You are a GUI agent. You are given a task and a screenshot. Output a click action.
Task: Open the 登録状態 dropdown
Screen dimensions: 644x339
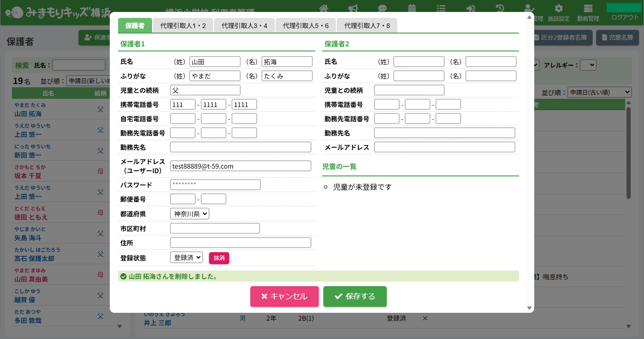click(186, 258)
